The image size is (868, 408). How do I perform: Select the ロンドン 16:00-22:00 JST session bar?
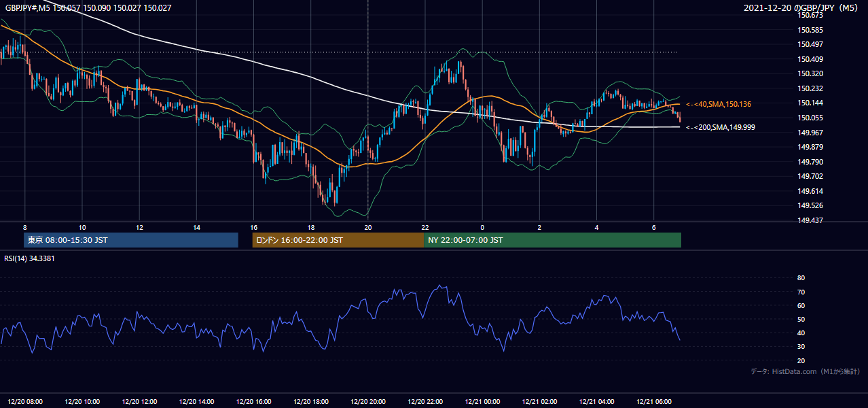[x=338, y=240]
